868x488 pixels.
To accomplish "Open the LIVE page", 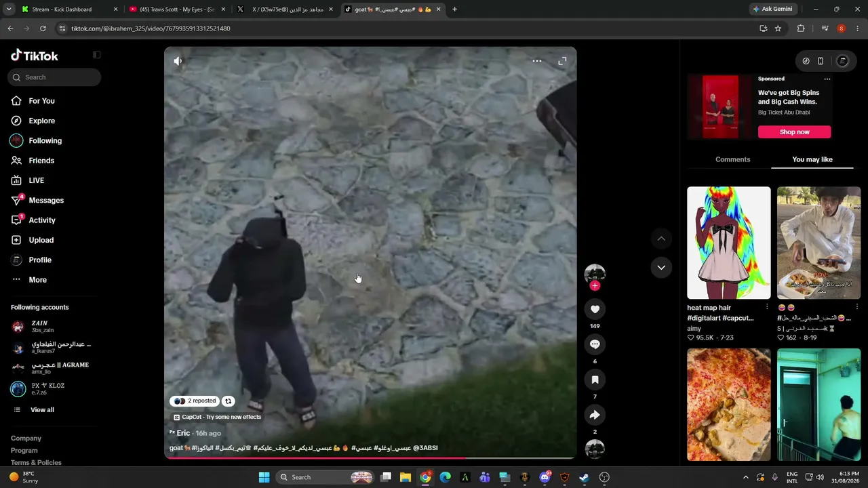I will [x=37, y=180].
